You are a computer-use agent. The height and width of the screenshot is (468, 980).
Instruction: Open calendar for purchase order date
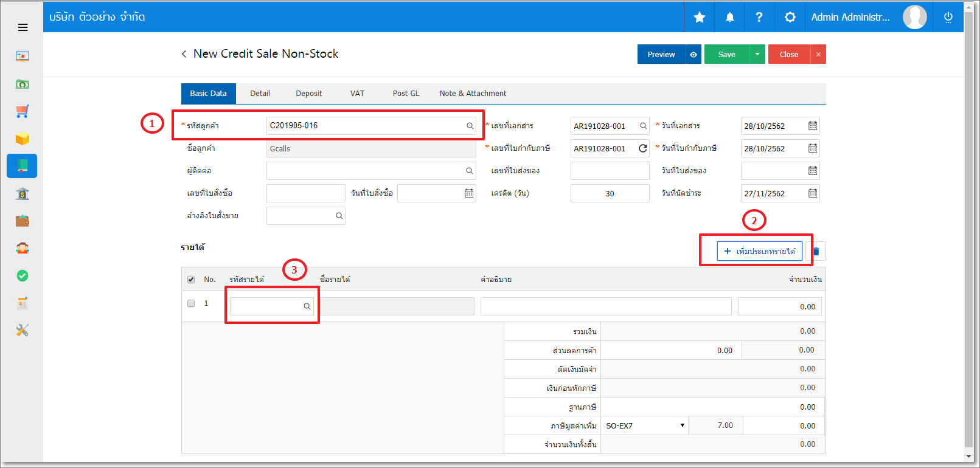coord(469,193)
